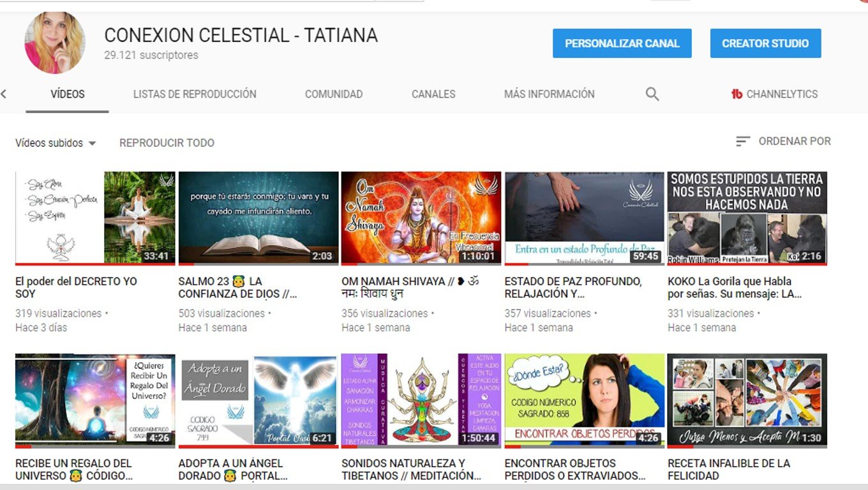Click the SONIDOS NATURALEZA Y TIBETANOS title
Viewport: 868px width, 490px height.
click(411, 470)
